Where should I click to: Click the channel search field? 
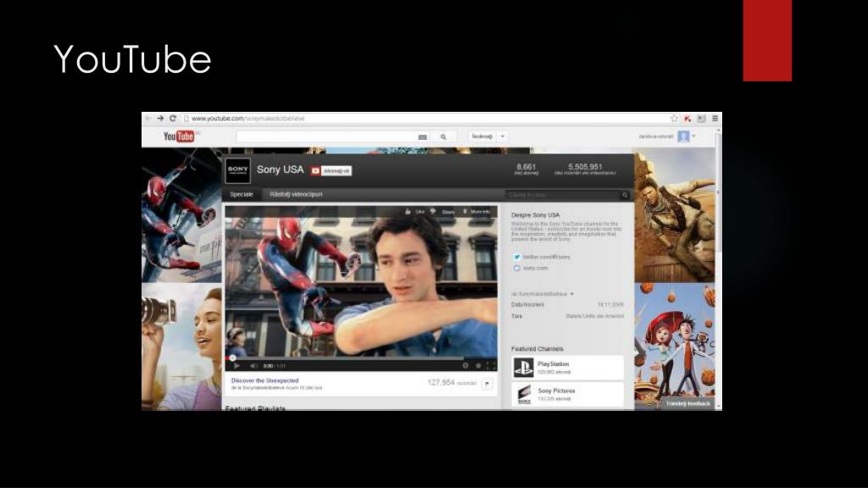point(563,195)
